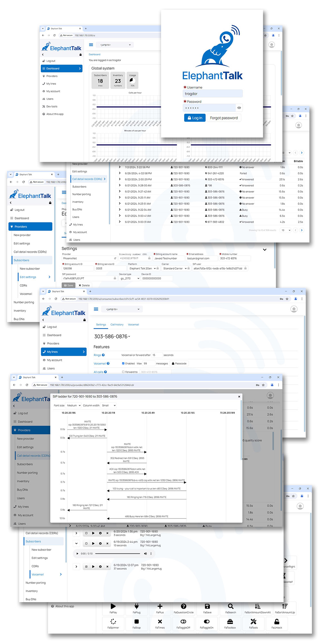The image size is (322, 644).
Task: Collapse the voicemail row dated 6/19/2024 2:44 pm
Action: tap(76, 544)
